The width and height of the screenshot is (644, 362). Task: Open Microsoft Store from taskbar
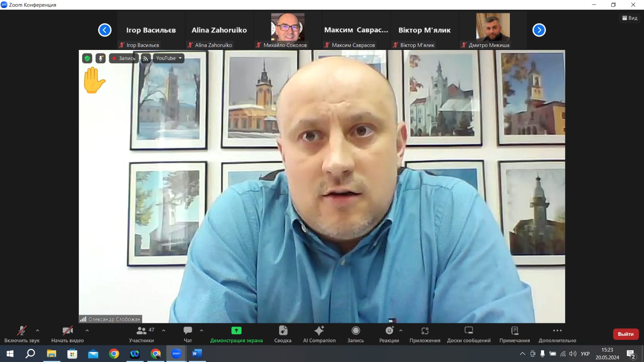coord(72,354)
